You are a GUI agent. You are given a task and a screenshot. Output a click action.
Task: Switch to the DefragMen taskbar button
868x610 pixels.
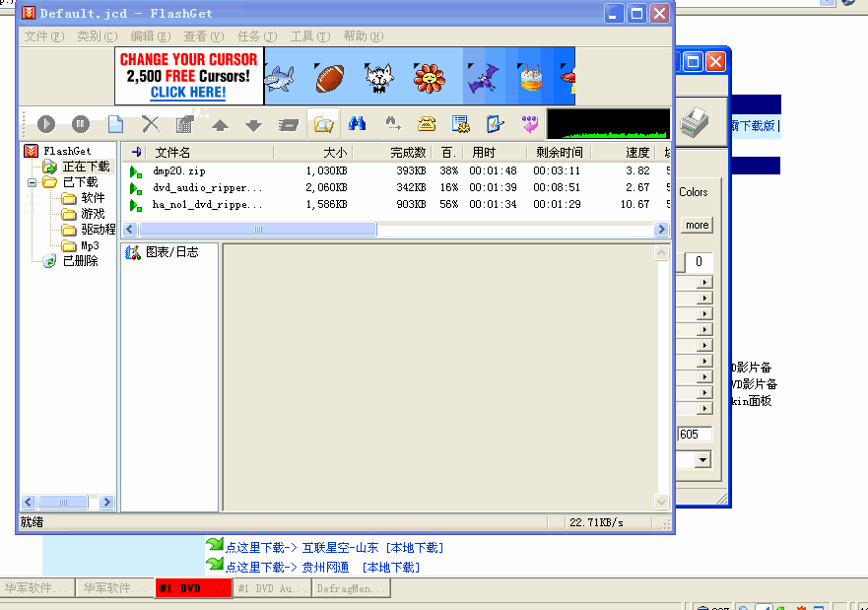(352, 588)
